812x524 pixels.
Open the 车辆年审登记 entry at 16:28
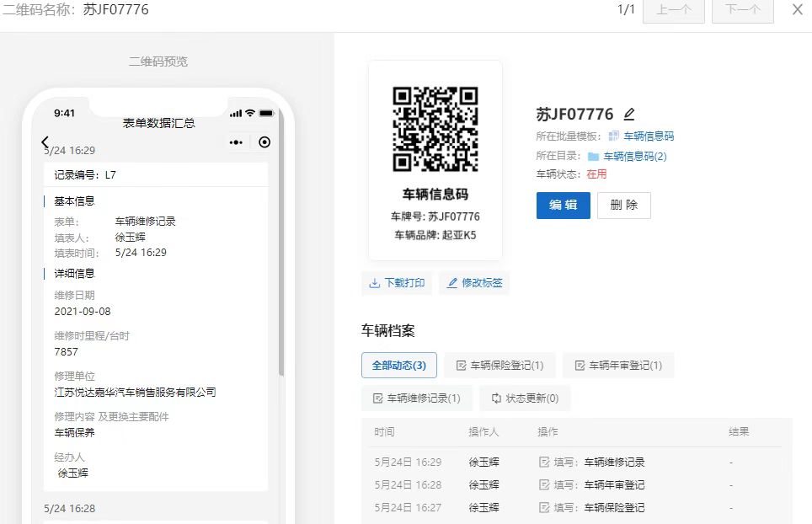[x=614, y=485]
